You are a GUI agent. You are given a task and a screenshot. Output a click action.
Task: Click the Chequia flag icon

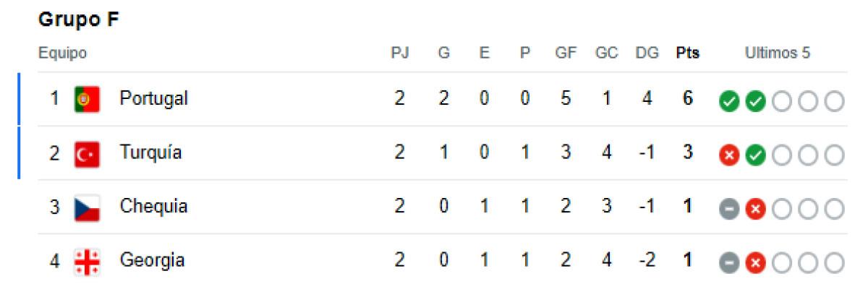pos(87,207)
